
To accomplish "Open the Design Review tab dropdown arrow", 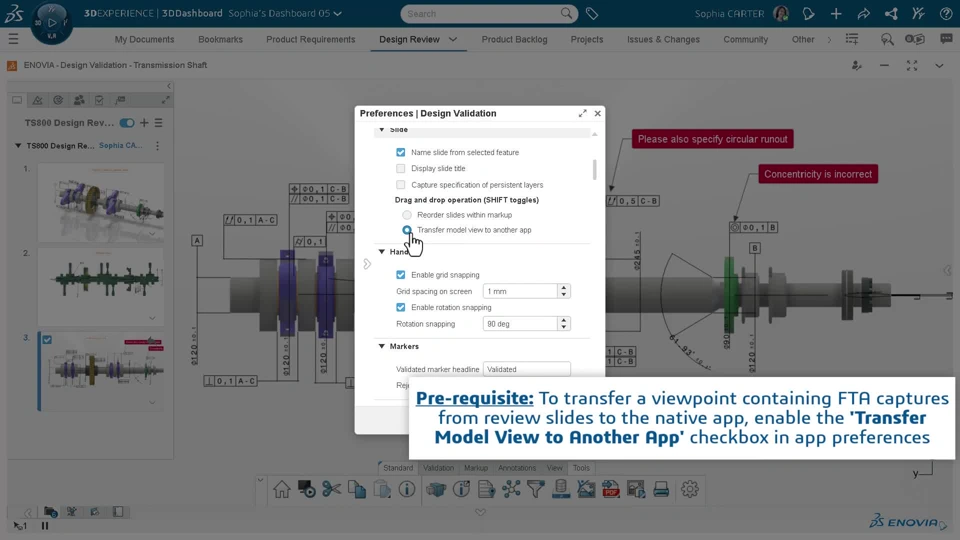I will tap(453, 39).
